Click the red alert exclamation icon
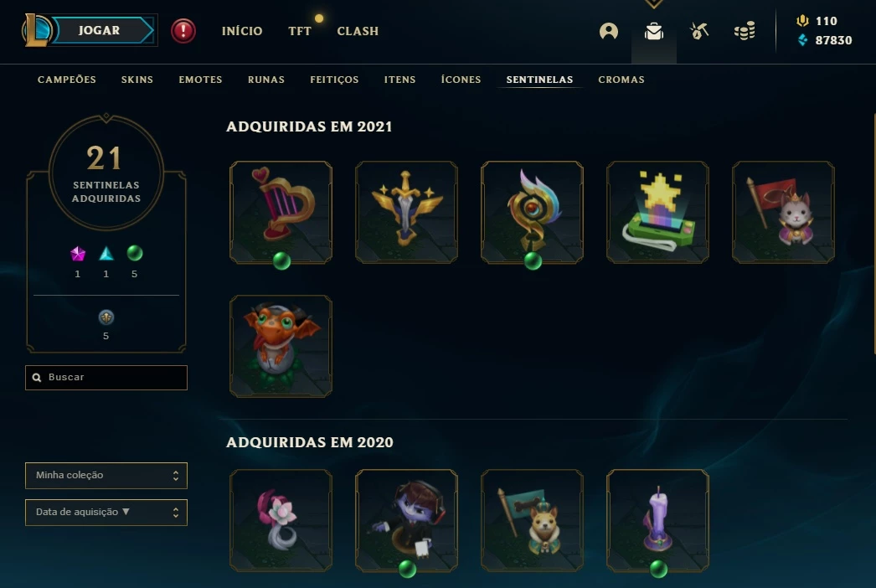Screen dimensions: 876x588 point(183,31)
